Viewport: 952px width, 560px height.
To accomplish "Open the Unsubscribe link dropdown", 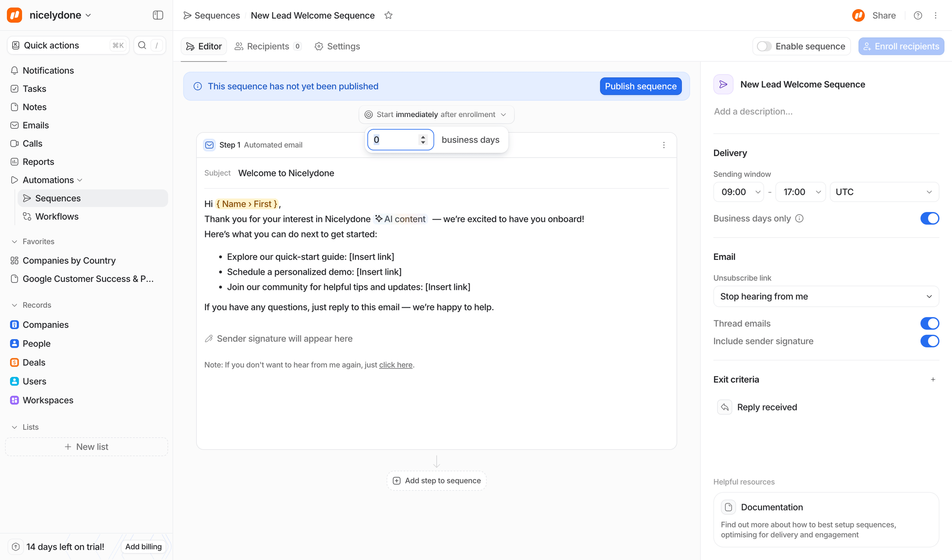I will point(826,296).
